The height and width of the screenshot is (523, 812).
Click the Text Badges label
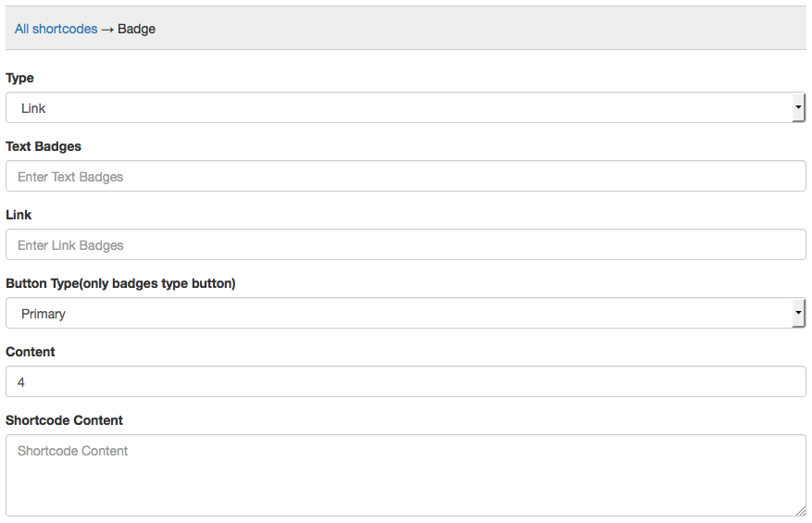click(44, 146)
